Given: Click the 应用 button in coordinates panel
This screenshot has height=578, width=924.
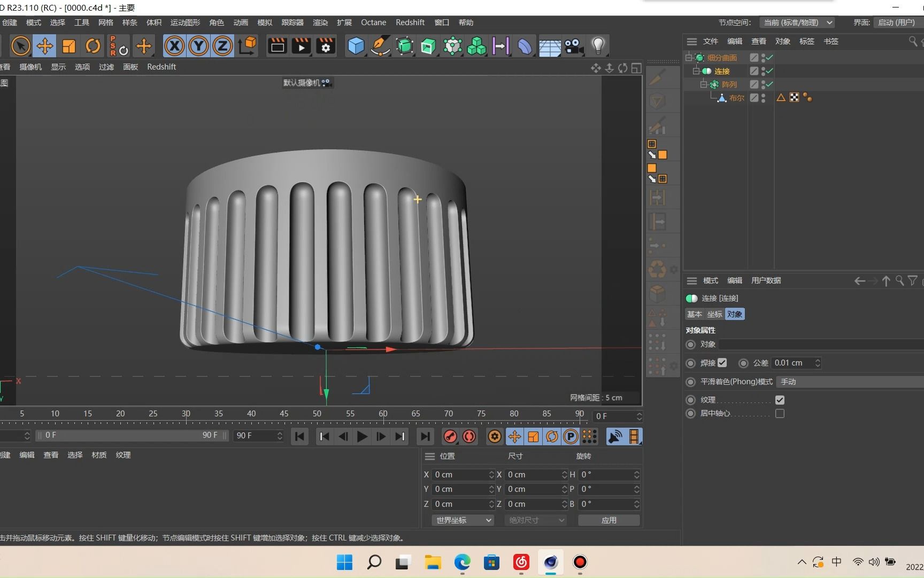Looking at the screenshot, I should [x=609, y=520].
